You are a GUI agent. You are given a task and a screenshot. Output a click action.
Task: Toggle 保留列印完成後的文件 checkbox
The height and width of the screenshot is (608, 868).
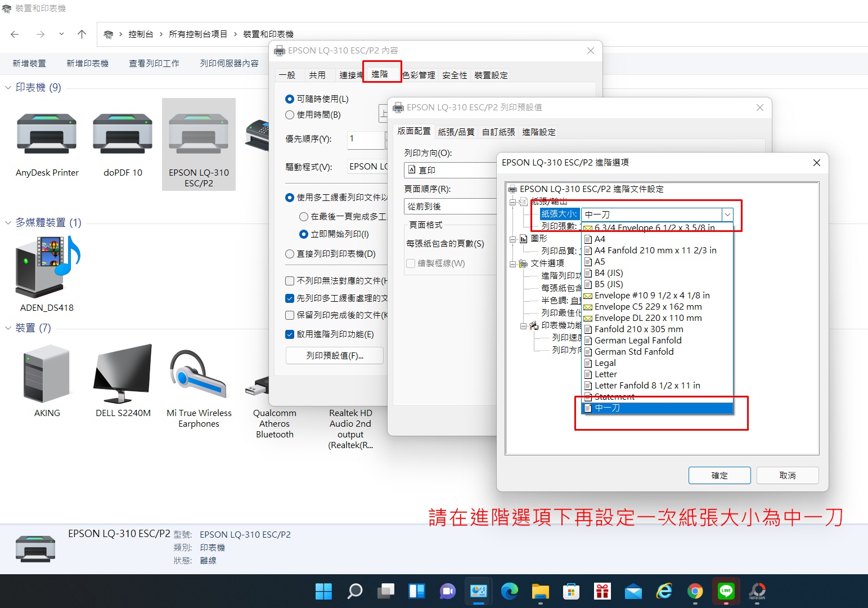coord(290,315)
